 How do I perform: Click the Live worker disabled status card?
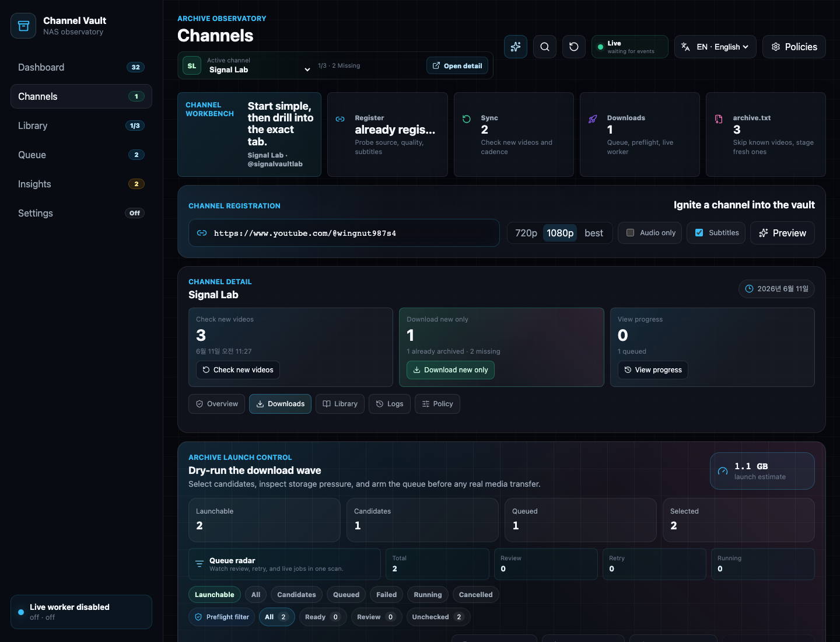(x=81, y=612)
